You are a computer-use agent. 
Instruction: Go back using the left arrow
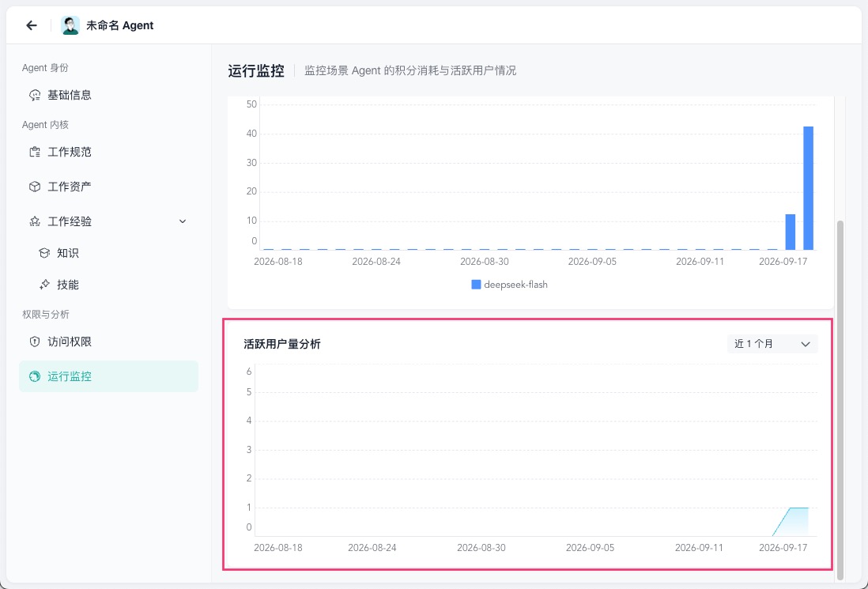click(32, 25)
